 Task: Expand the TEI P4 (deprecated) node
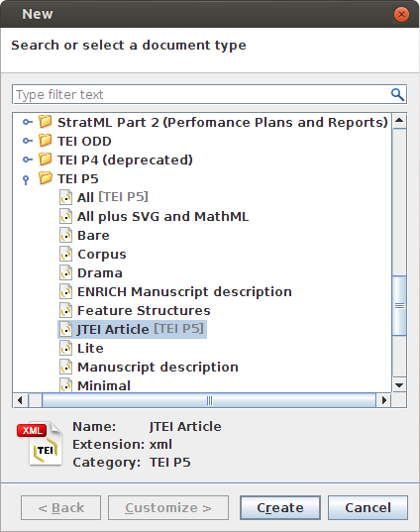pos(28,160)
